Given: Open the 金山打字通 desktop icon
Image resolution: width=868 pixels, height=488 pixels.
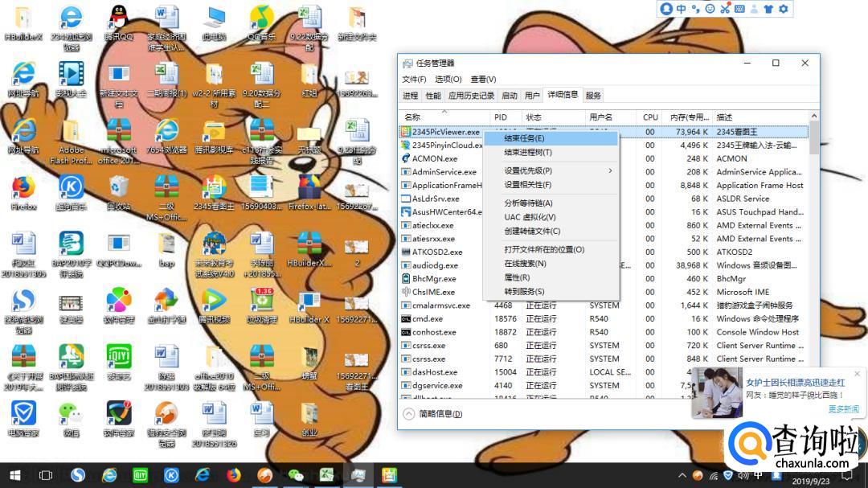Looking at the screenshot, I should pyautogui.click(x=166, y=306).
